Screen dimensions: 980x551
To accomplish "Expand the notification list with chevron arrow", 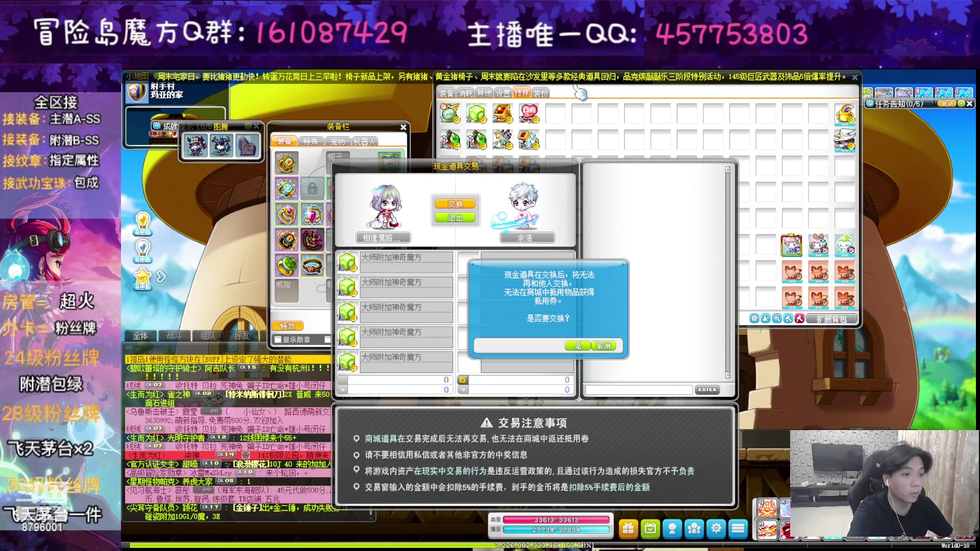I will tap(161, 277).
